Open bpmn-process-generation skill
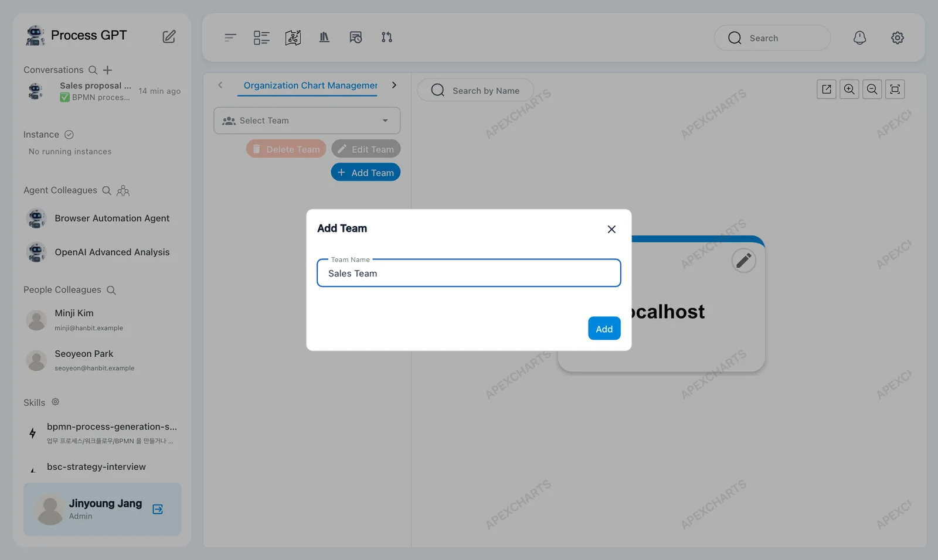The image size is (938, 560). [102, 433]
